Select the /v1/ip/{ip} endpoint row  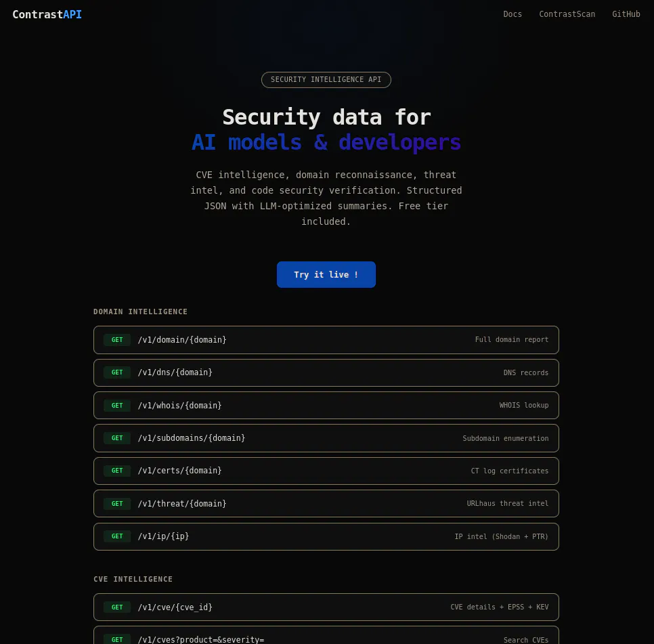tap(326, 536)
